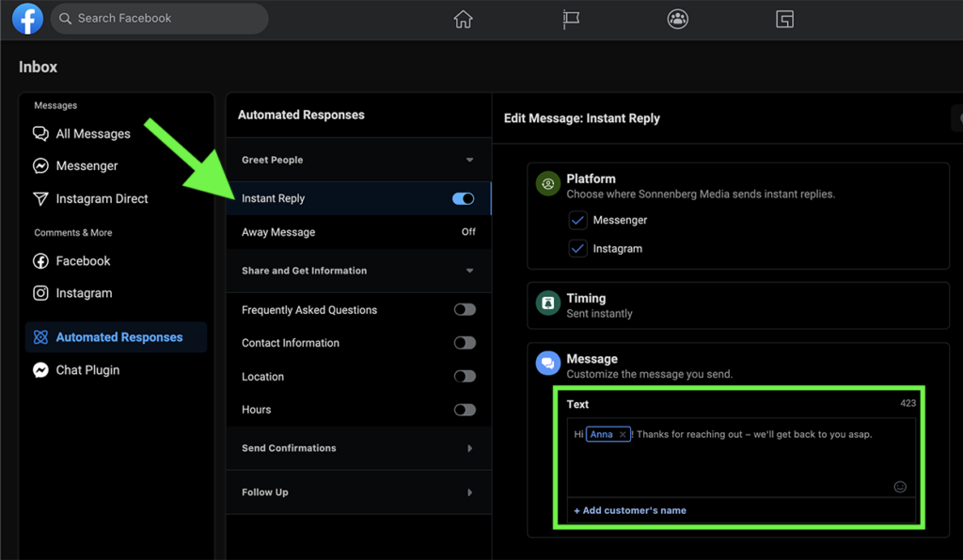Viewport: 963px width, 560px height.
Task: Open the Groups icon in top navigation
Action: point(677,20)
